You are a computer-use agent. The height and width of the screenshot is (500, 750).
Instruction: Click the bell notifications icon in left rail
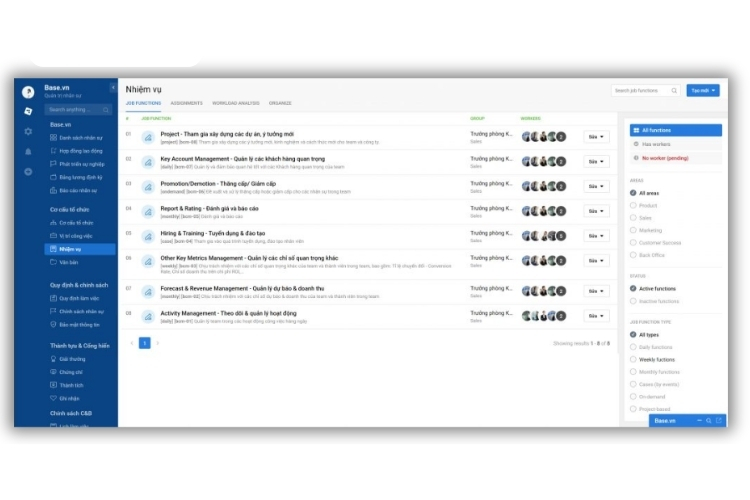coord(28,151)
